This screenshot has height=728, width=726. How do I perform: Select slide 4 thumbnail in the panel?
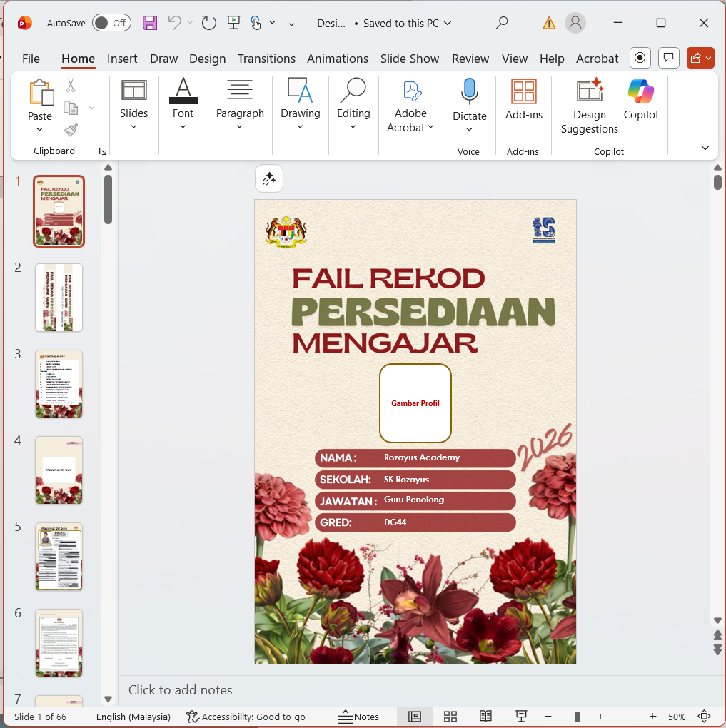[59, 470]
